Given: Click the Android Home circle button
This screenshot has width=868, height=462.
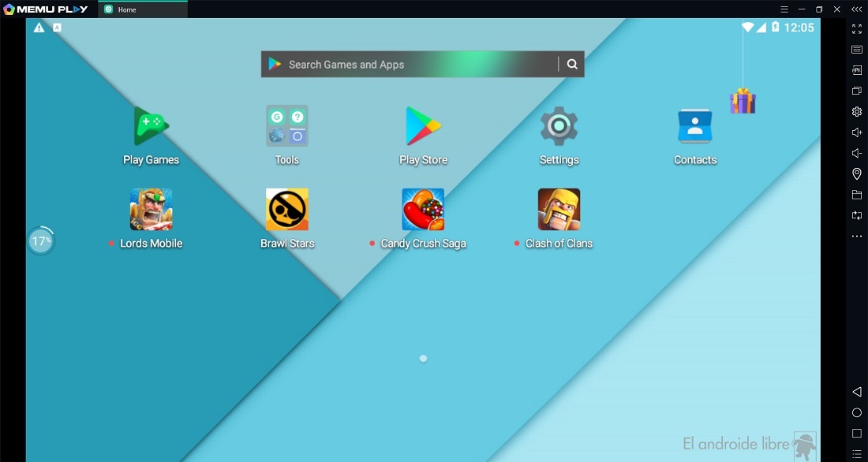Looking at the screenshot, I should (856, 413).
